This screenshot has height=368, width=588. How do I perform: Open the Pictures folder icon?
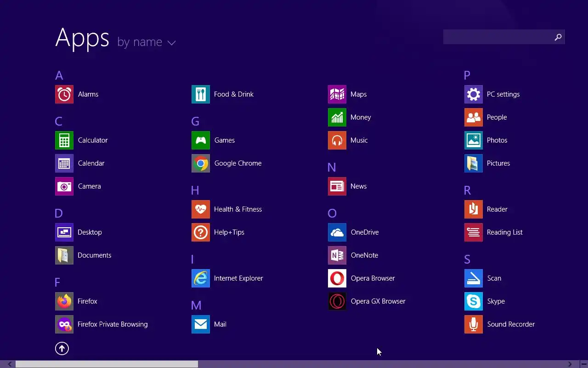pyautogui.click(x=474, y=163)
